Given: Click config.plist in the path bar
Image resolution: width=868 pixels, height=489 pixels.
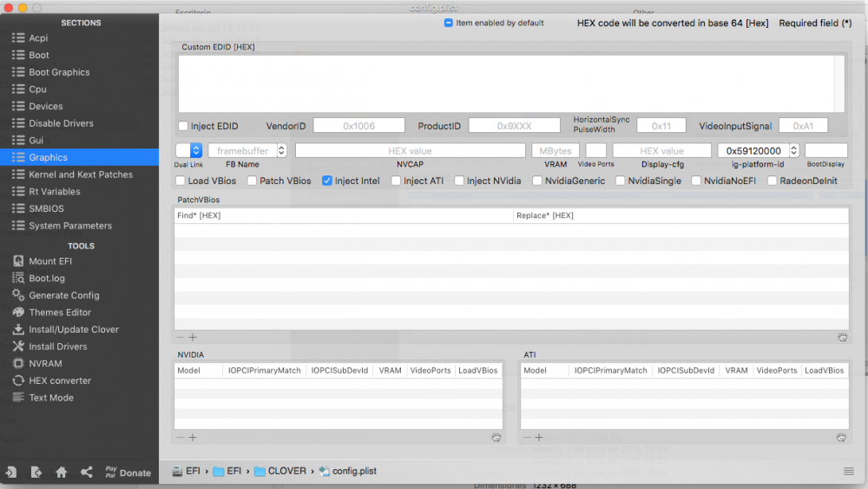Looking at the screenshot, I should click(x=348, y=472).
